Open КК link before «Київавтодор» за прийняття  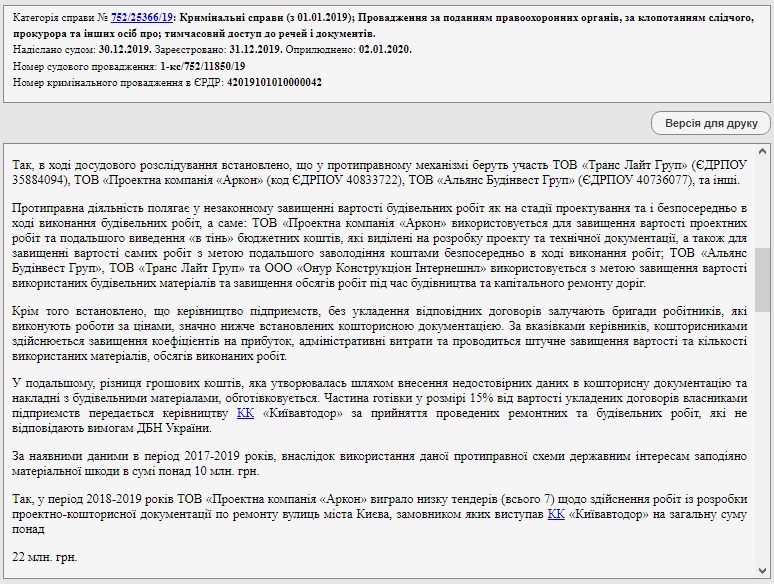(x=245, y=413)
